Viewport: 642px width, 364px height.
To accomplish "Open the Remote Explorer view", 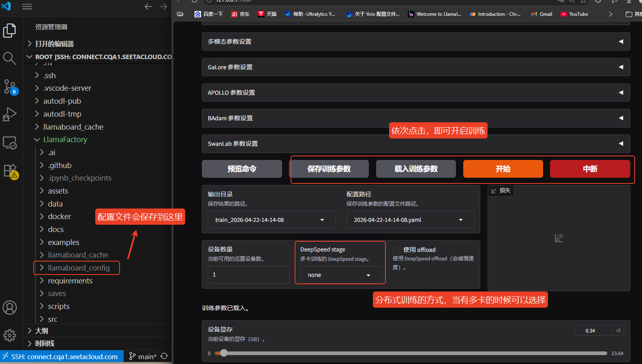I will pyautogui.click(x=9, y=143).
